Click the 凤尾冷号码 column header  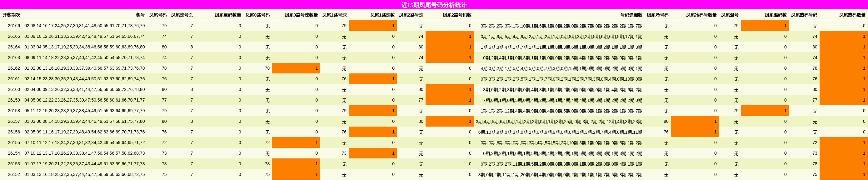[x=657, y=15]
